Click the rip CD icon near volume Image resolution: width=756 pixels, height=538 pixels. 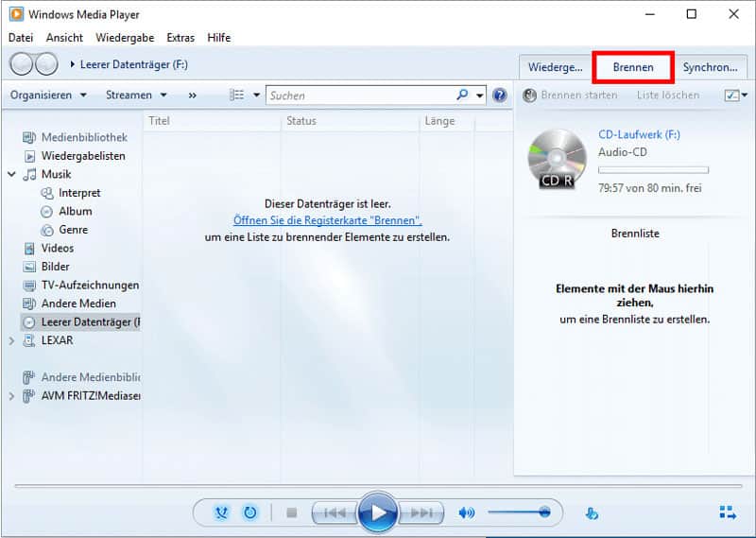click(x=592, y=513)
